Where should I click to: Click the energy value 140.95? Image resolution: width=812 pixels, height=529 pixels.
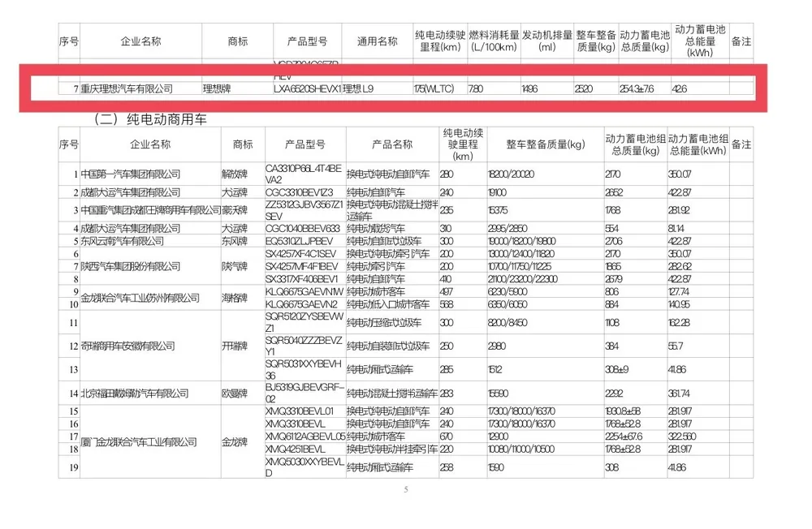(680, 305)
